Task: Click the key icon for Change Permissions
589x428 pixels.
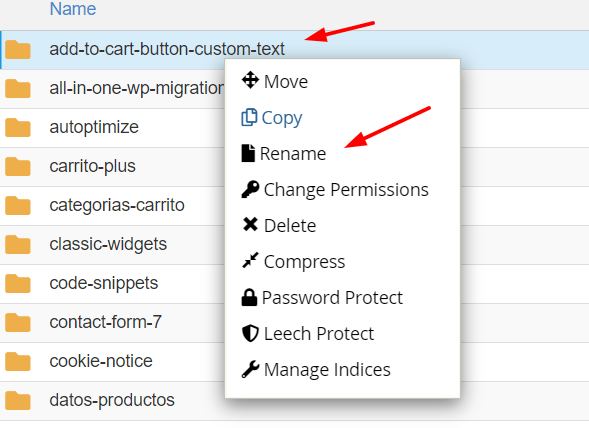Action: tap(250, 189)
